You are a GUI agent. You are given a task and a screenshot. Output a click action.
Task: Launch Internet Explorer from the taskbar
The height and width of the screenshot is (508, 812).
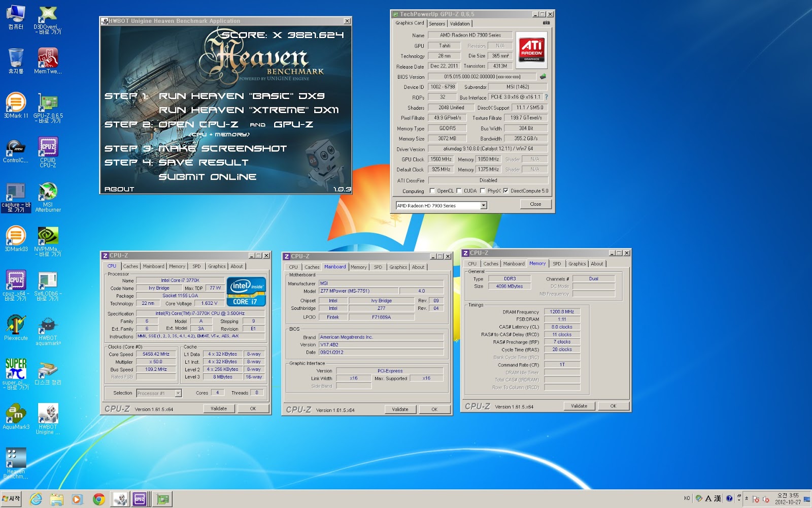[x=36, y=499]
